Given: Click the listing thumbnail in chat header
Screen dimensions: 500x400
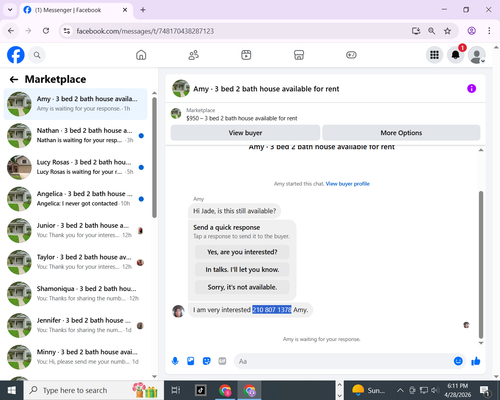Looking at the screenshot, I should click(181, 88).
